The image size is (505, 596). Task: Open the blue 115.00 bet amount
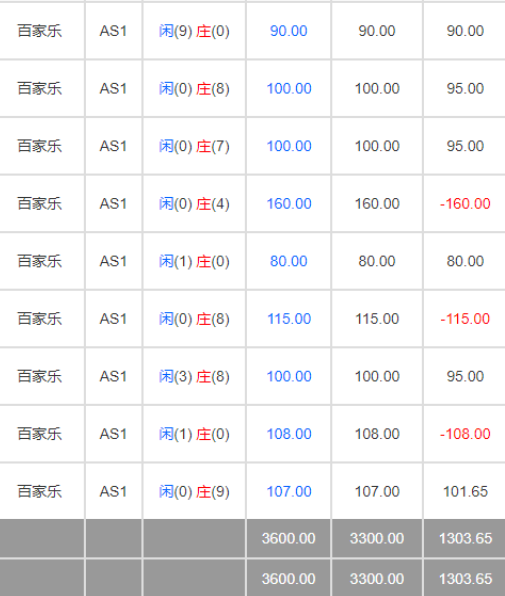(x=289, y=319)
